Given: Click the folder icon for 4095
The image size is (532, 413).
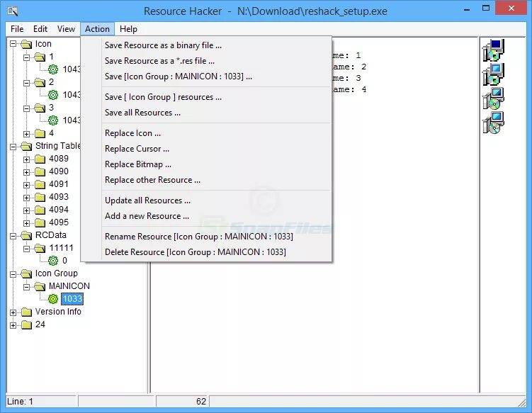Looking at the screenshot, I should coord(40,222).
